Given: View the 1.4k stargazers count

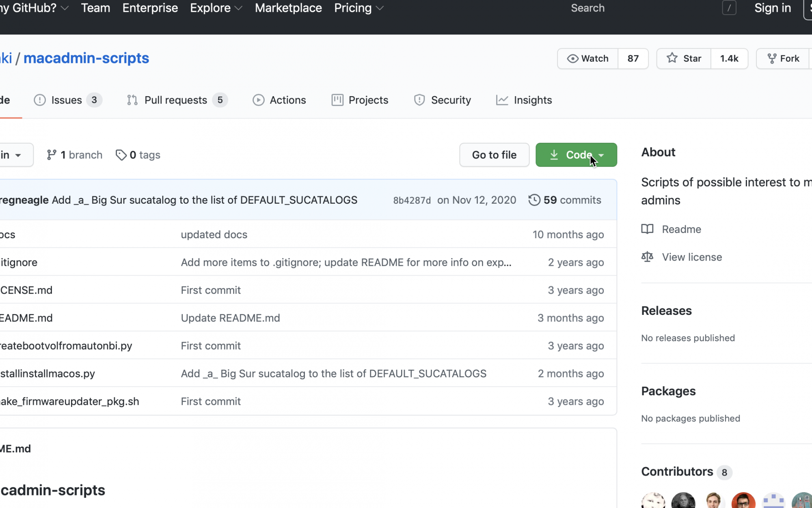Looking at the screenshot, I should coord(729,58).
